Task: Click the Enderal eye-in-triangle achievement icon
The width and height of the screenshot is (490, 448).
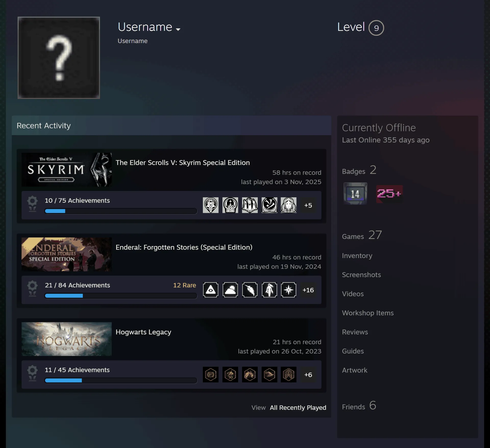Action: point(211,290)
